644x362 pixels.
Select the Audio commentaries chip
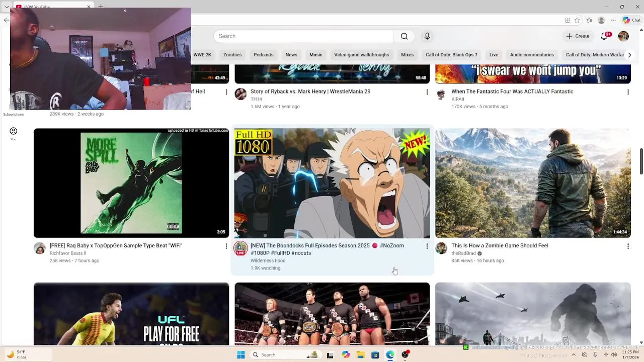532,55
